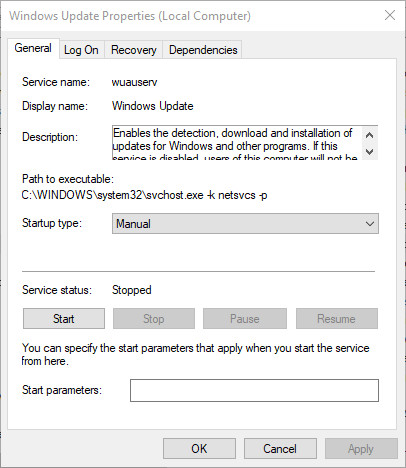Click the Apply button
Screen dimensions: 406x468
[x=361, y=449]
